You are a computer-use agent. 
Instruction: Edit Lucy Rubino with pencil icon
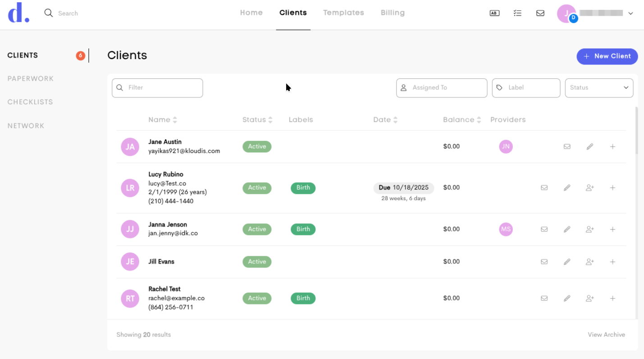tap(567, 188)
